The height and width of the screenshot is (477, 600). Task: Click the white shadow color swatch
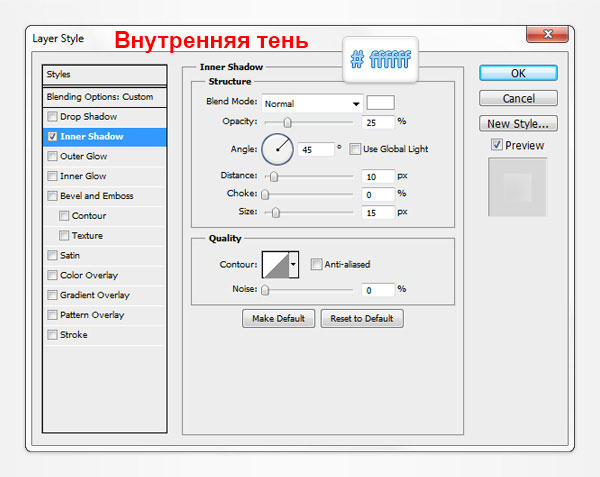coord(380,103)
